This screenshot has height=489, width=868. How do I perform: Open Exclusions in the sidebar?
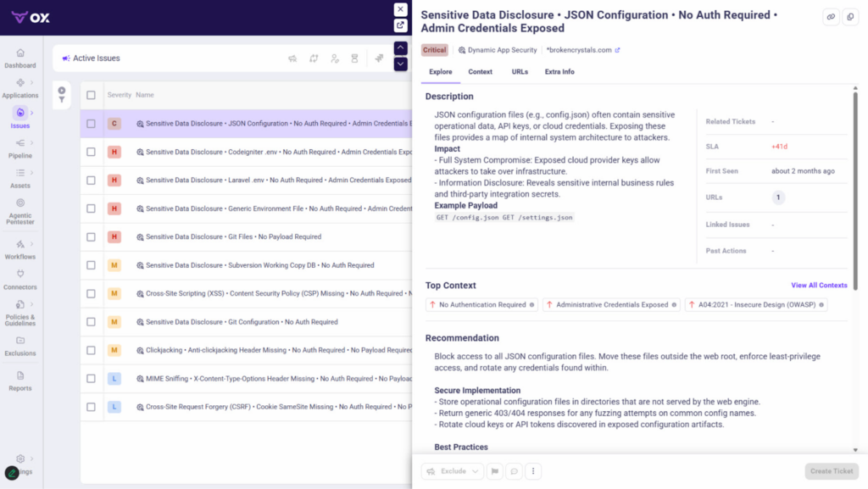pos(20,347)
